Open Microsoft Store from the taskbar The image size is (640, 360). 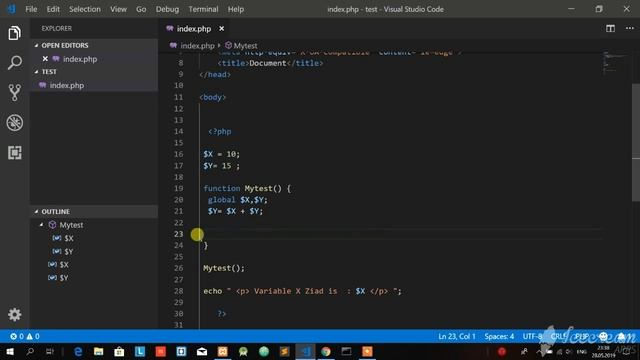tap(119, 351)
